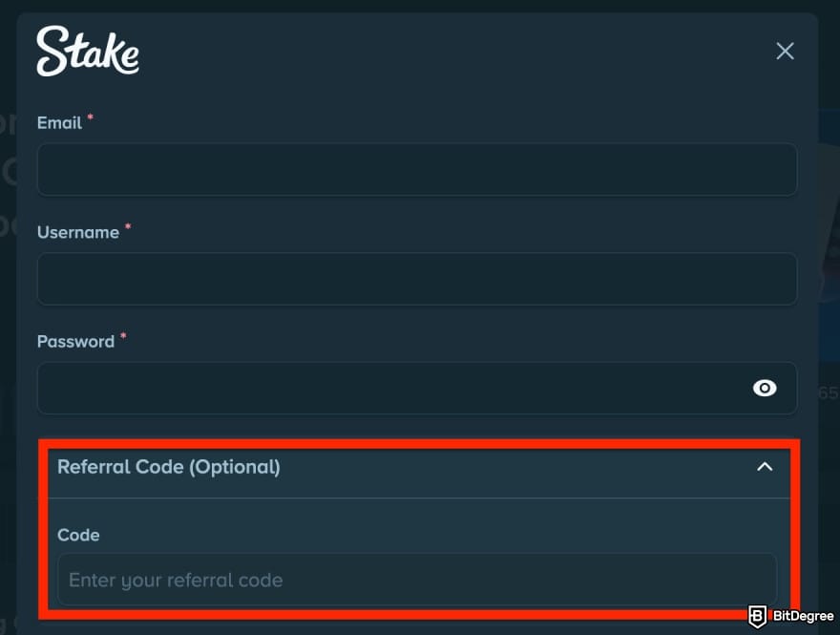840x635 pixels.
Task: Click the asterisk beside Username
Action: [x=127, y=227]
